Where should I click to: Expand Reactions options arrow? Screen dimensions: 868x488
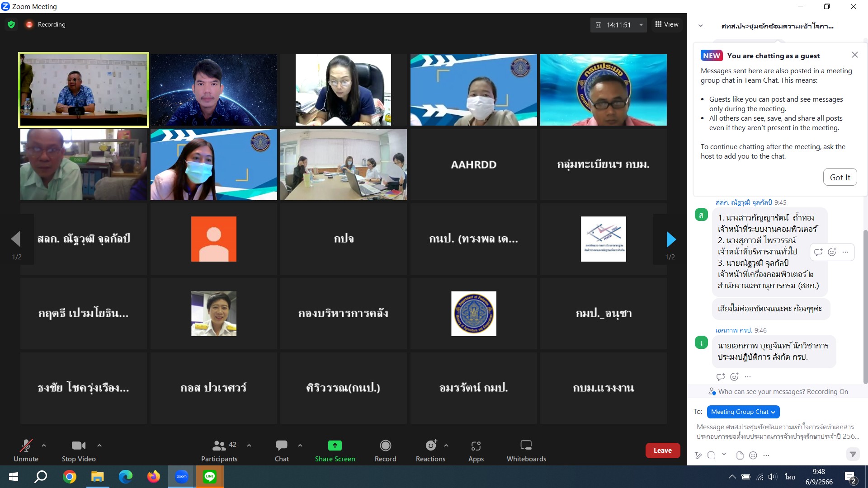446,446
